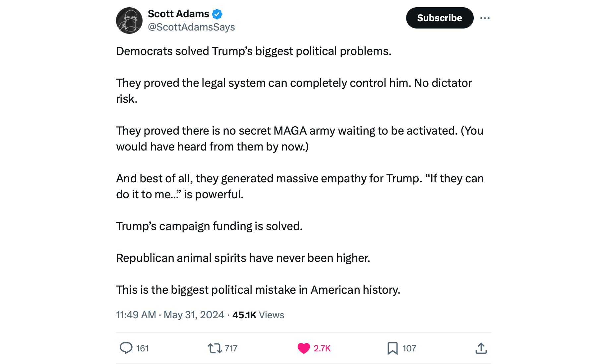Toggle the pink like heart
Screen dimensions: 606x364
pos(304,348)
